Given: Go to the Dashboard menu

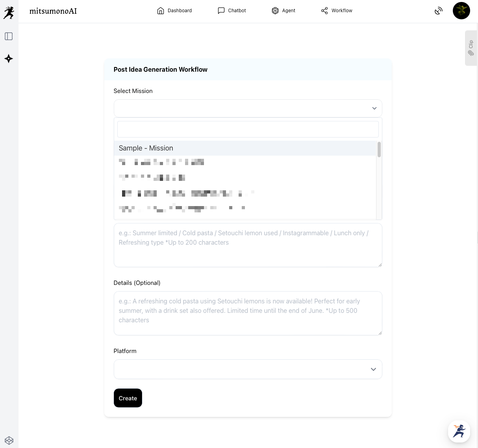Looking at the screenshot, I should click(x=174, y=11).
